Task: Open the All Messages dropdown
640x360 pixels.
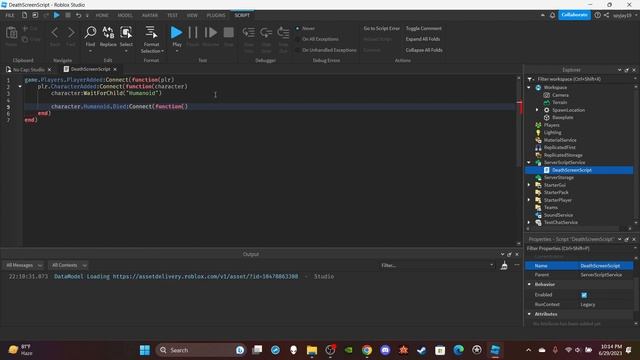Action: (23, 265)
